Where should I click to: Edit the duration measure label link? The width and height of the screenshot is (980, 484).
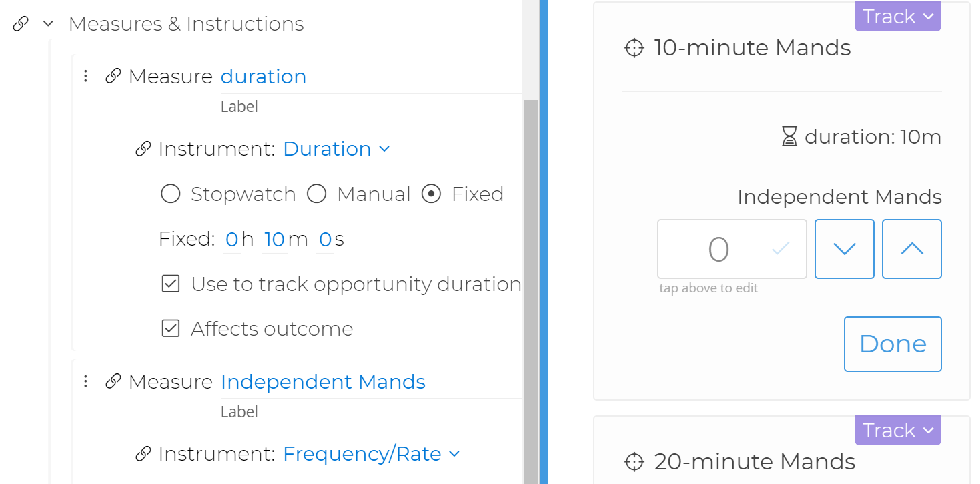coord(264,75)
